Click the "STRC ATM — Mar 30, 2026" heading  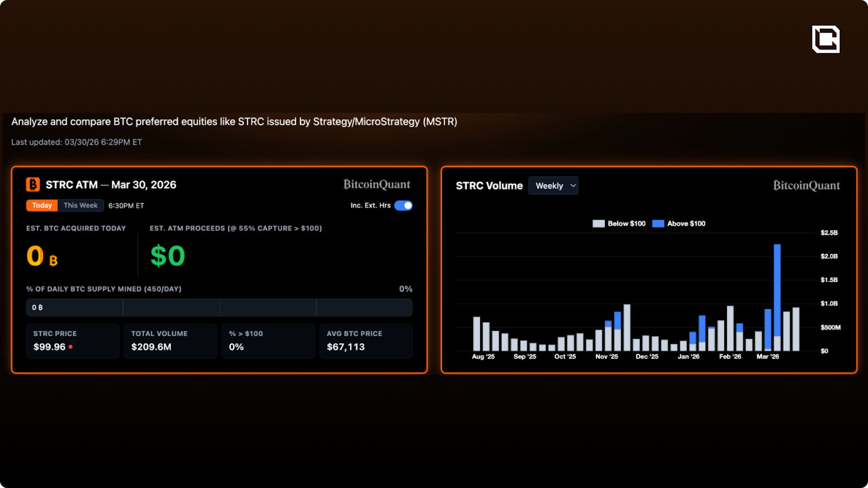point(111,185)
